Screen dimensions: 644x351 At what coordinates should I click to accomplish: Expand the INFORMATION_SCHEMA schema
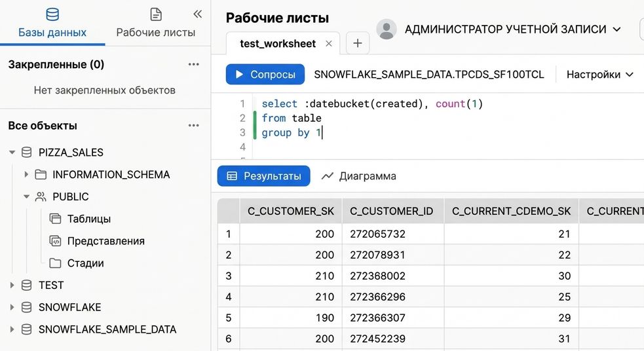click(26, 174)
